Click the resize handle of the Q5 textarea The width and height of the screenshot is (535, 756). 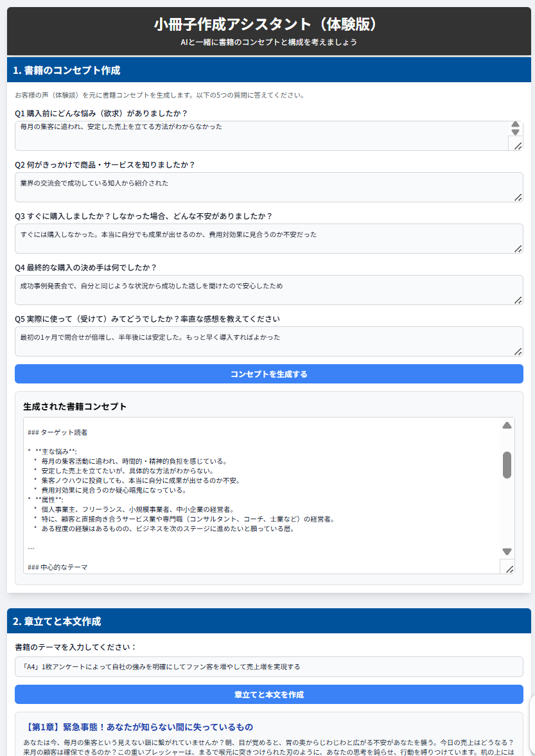pos(518,352)
